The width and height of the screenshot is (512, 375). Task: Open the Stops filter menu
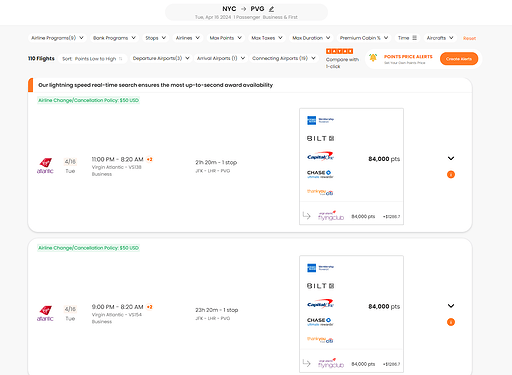tap(156, 38)
